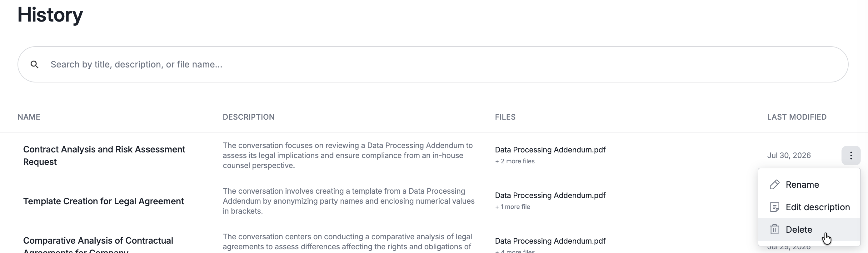Click the DESCRIPTION column header
This screenshot has height=253, width=868.
point(248,117)
